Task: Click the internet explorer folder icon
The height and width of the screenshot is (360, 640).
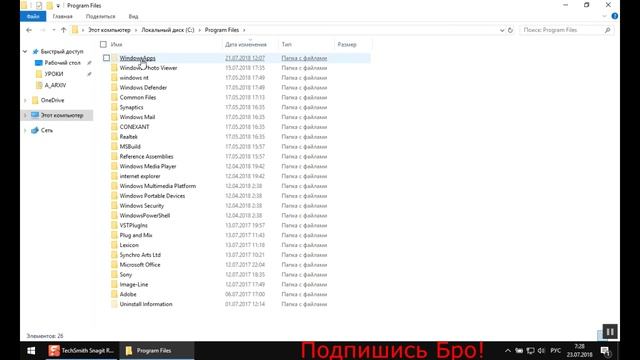Action: click(x=114, y=176)
